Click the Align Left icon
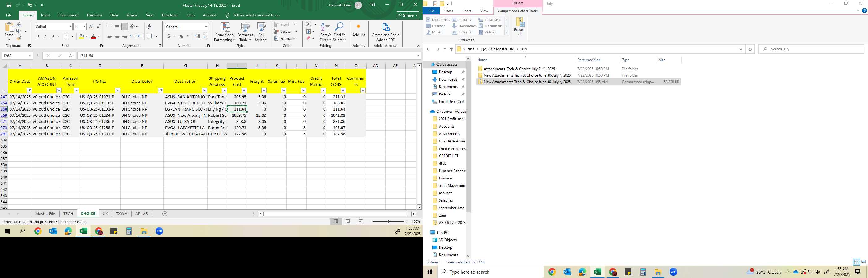 click(x=110, y=36)
